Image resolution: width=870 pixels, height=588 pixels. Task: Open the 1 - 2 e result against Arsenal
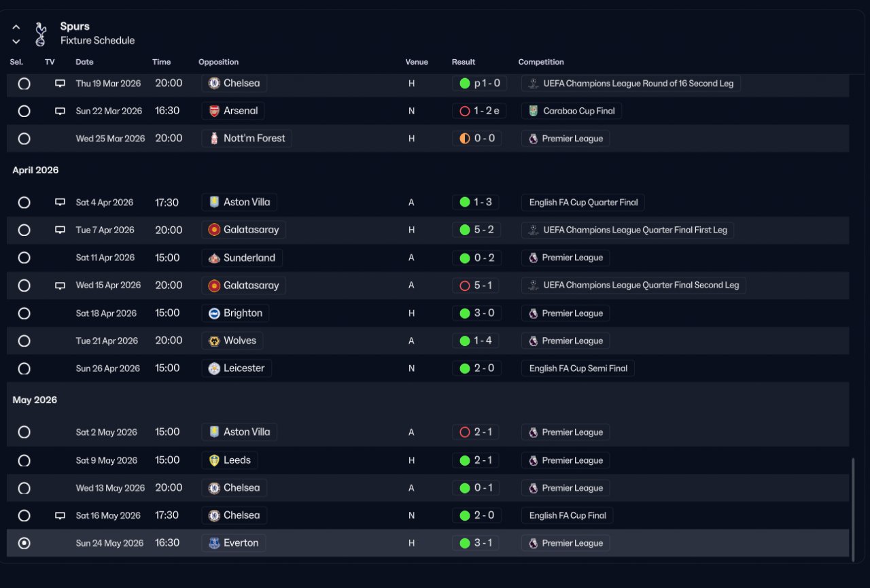coord(479,111)
